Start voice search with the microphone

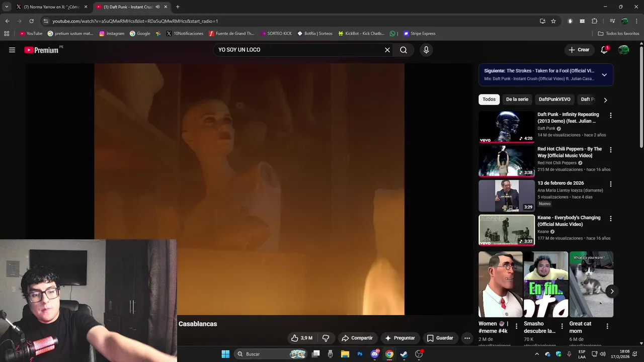coord(426,50)
